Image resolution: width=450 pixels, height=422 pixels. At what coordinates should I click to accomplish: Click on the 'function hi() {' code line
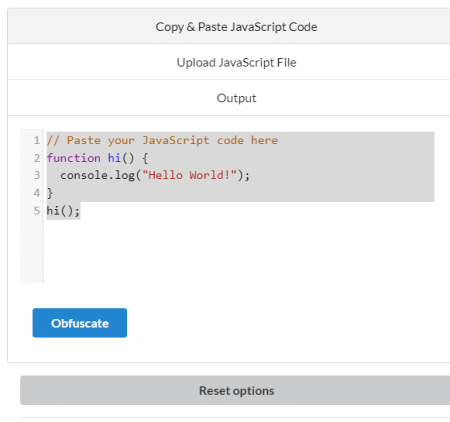97,158
